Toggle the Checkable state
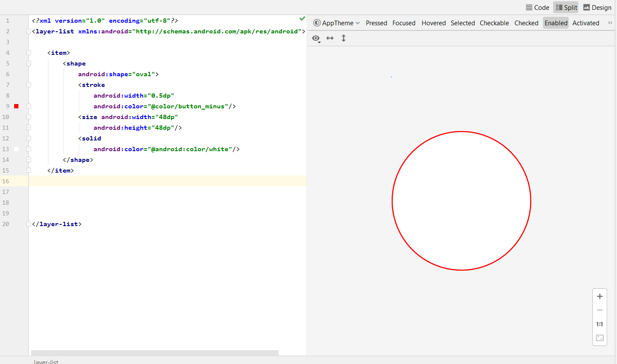 pos(494,23)
